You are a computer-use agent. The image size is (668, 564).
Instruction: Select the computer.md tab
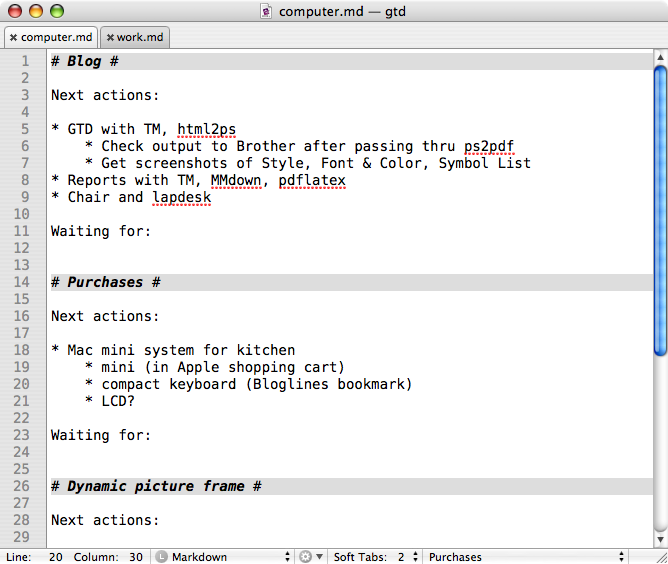[x=51, y=37]
